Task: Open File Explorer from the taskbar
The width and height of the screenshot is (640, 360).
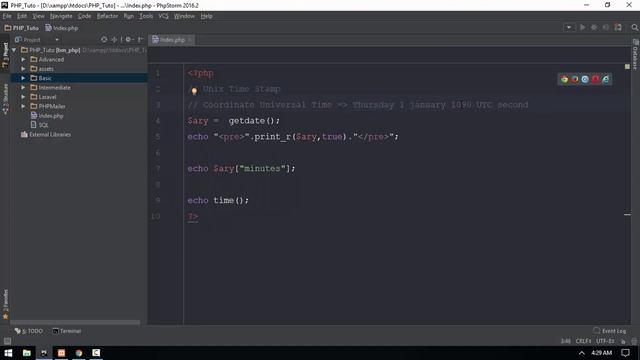Action: pyautogui.click(x=27, y=353)
